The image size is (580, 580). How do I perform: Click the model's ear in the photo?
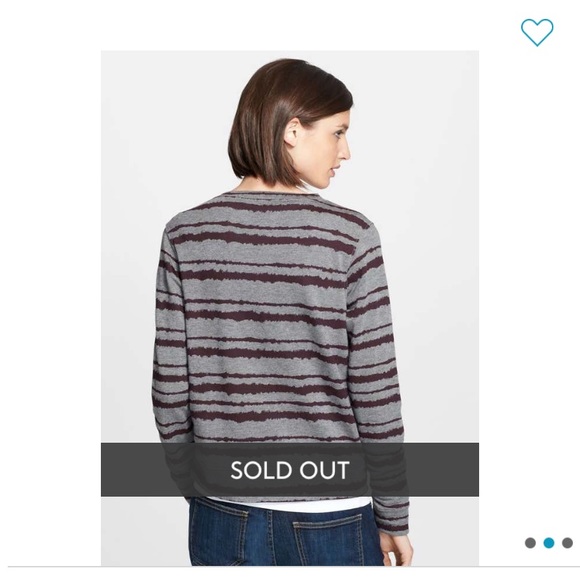293,132
